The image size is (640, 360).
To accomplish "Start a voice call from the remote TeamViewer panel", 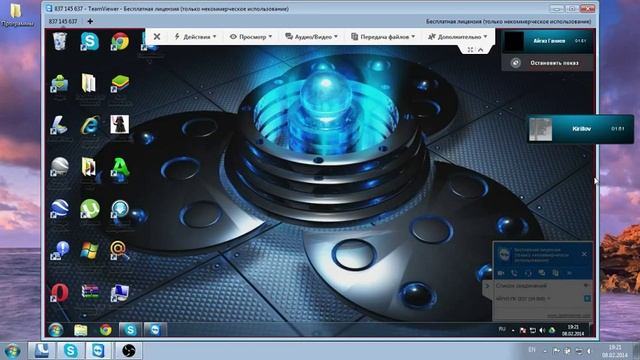I will click(514, 273).
